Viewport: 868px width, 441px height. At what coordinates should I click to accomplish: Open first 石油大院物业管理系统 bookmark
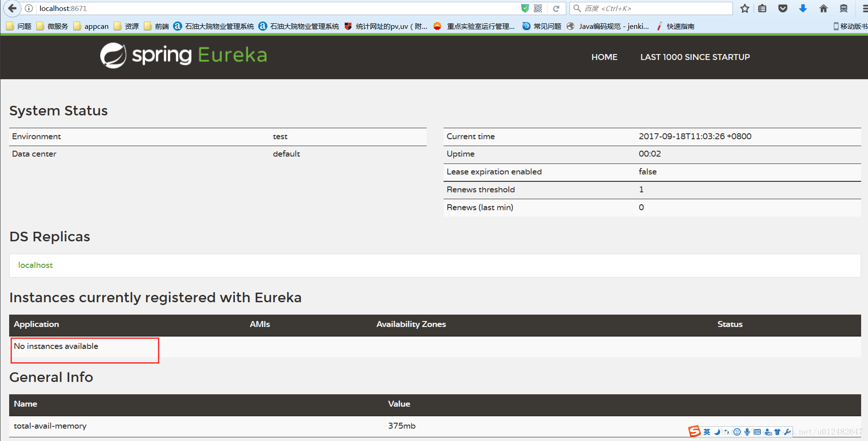click(214, 26)
